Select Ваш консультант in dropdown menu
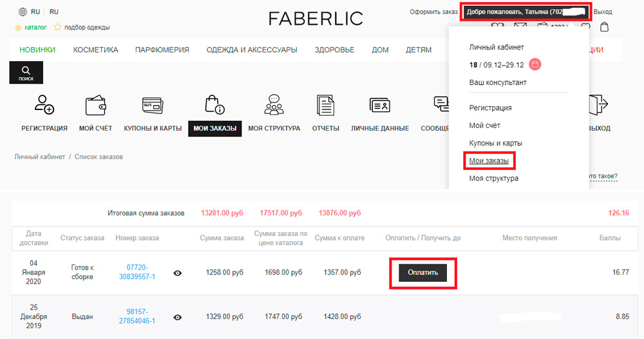 coord(498,82)
